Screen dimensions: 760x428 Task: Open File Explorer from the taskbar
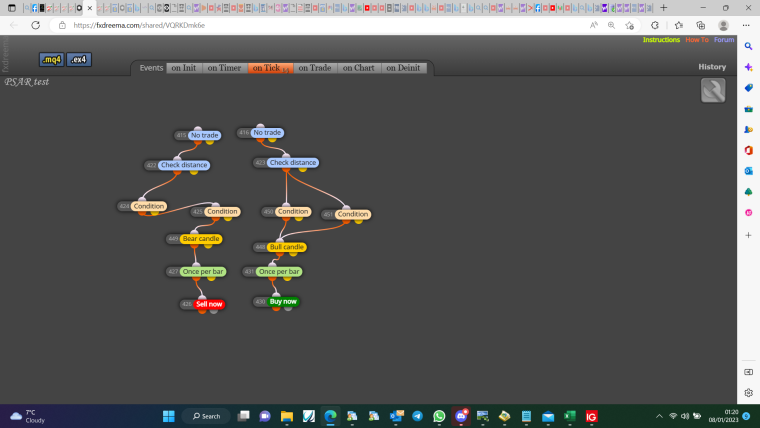286,416
